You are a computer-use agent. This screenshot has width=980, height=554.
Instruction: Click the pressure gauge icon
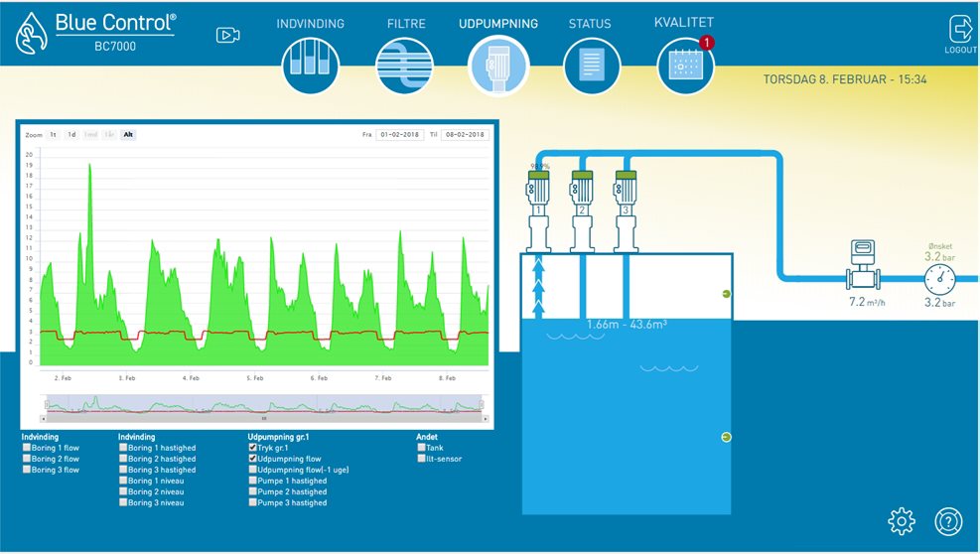(x=940, y=279)
